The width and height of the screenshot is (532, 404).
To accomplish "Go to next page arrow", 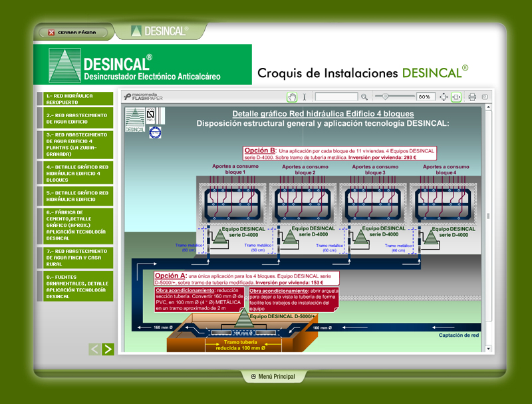I will (108, 349).
